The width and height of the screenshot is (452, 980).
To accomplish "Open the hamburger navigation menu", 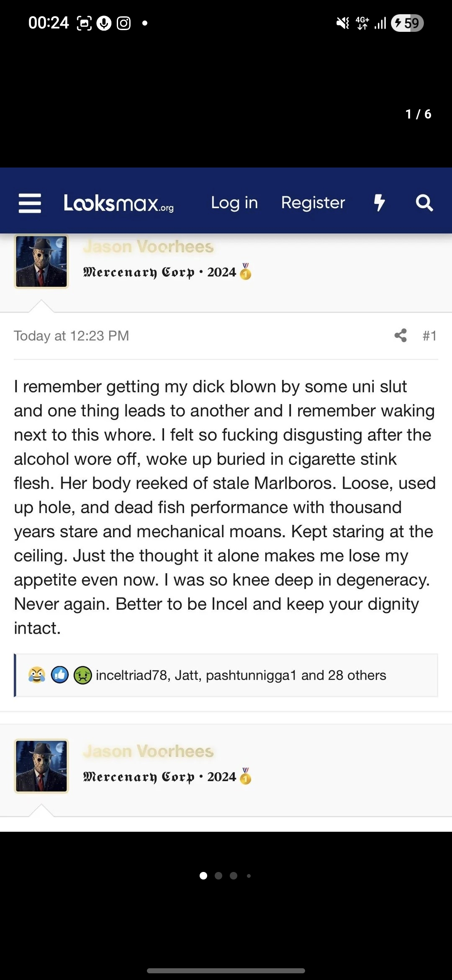I will (30, 203).
